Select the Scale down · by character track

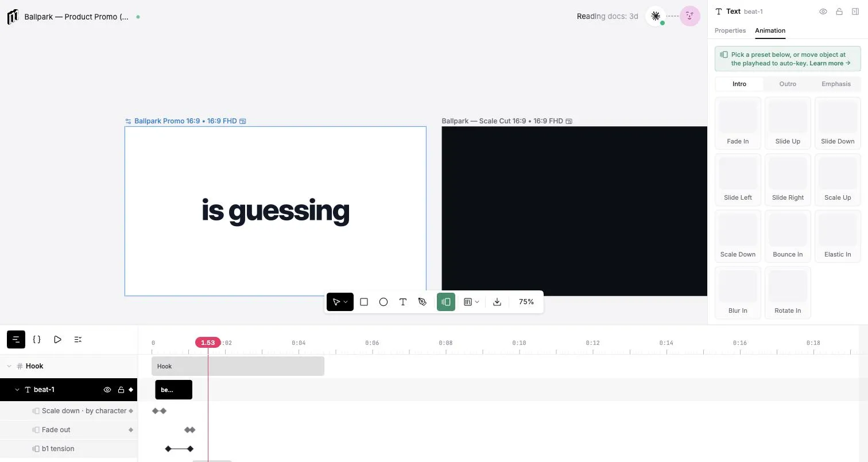[69, 411]
